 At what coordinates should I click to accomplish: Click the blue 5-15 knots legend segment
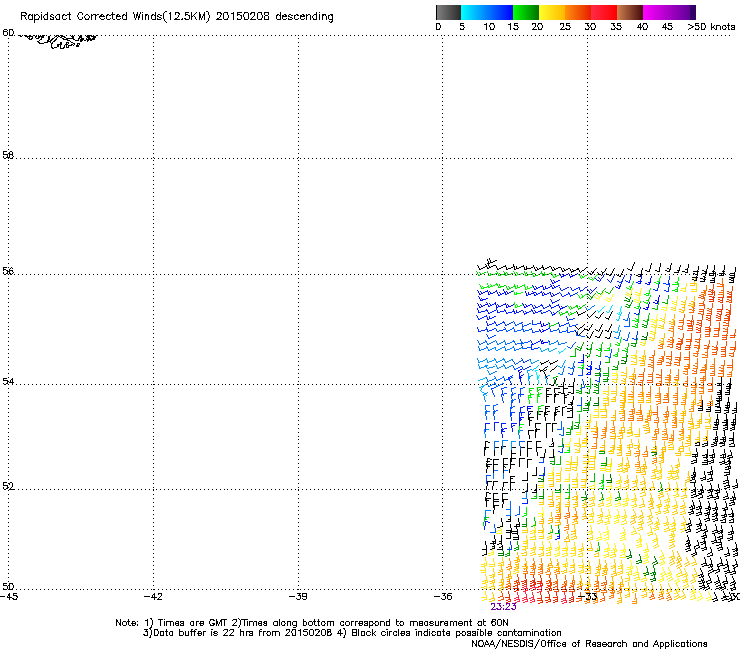coord(487,12)
